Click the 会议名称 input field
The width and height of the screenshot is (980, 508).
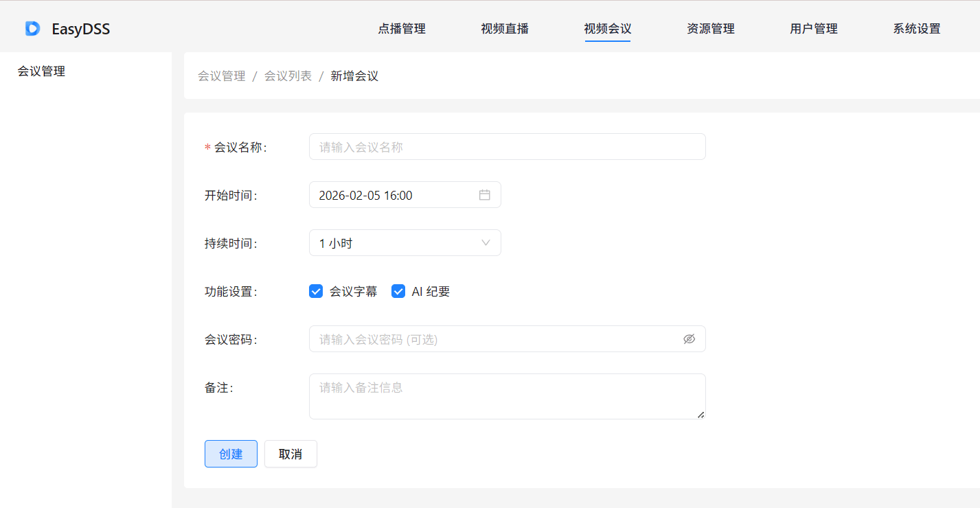pos(507,146)
